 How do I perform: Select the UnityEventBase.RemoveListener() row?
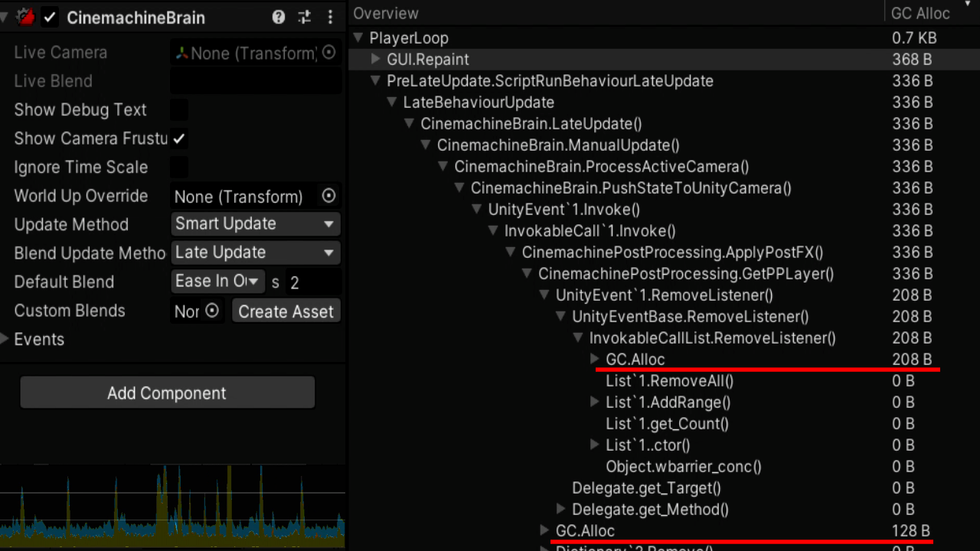664,316
